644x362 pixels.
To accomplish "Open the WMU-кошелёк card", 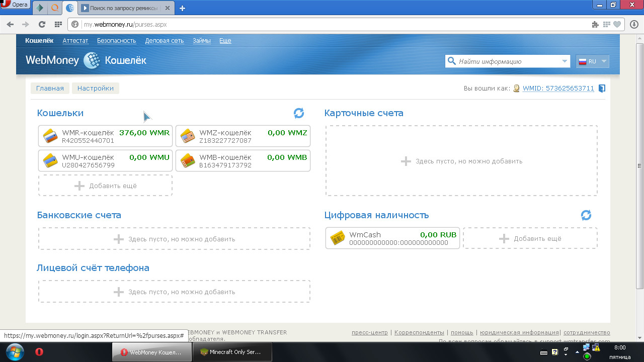I will (105, 161).
